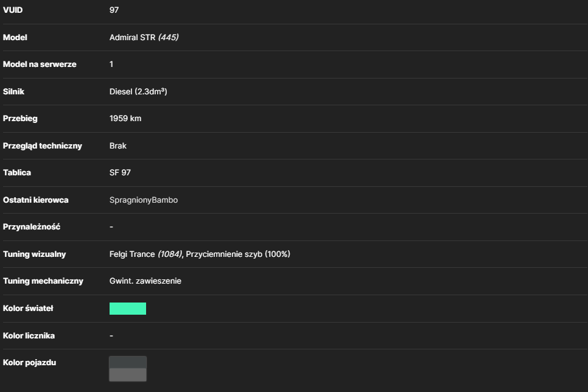Viewport: 588px width, 392px height.
Task: Click the lighter gray bottom vehicle color
Action: pos(127,375)
